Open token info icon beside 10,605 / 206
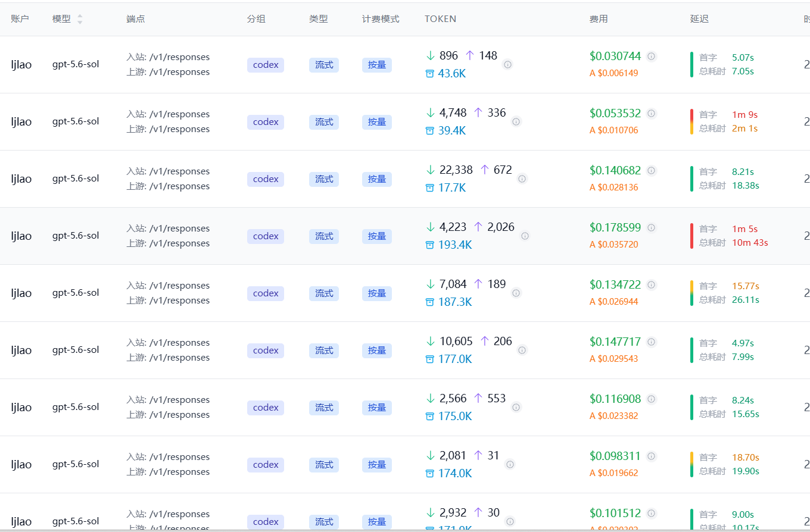The image size is (810, 532). 522,351
